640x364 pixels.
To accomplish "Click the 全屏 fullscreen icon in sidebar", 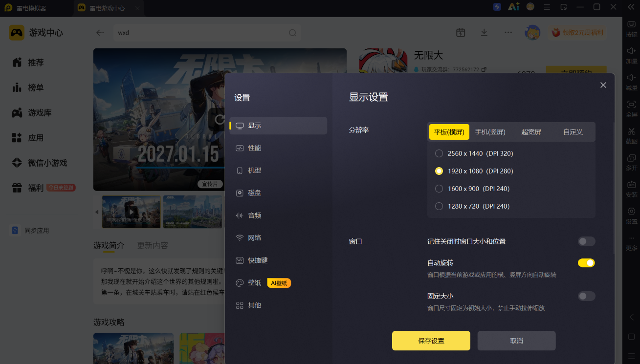I will point(631,108).
